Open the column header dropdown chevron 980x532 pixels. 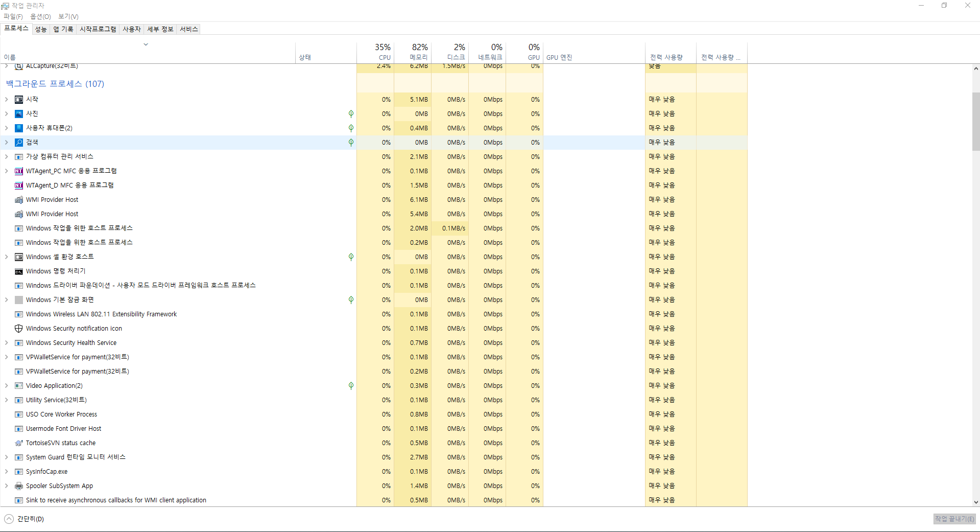tap(146, 44)
